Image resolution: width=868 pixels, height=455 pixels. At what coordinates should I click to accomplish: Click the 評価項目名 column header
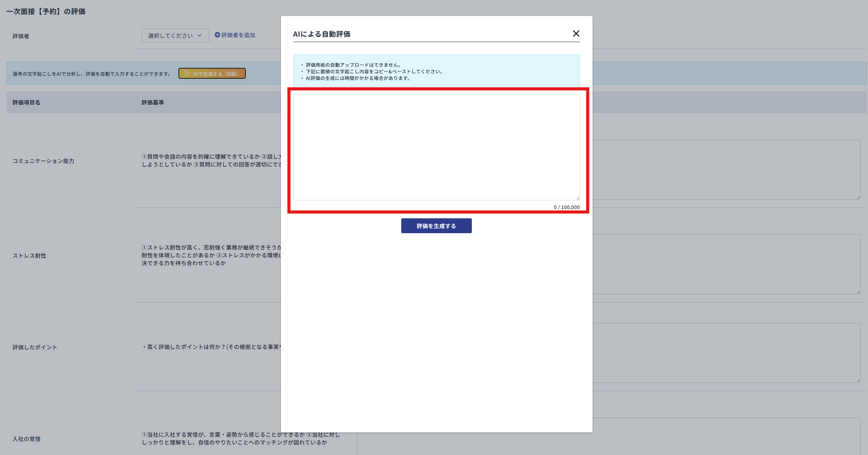point(26,103)
